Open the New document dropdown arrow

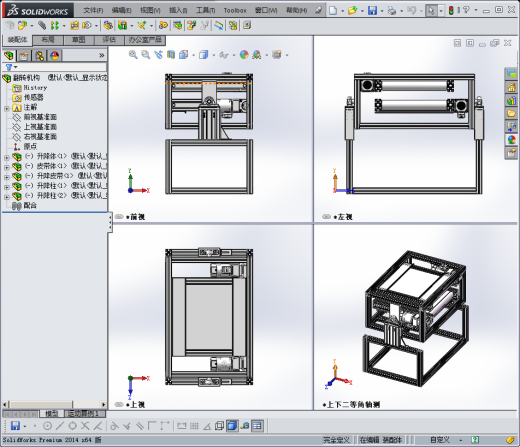pos(342,11)
